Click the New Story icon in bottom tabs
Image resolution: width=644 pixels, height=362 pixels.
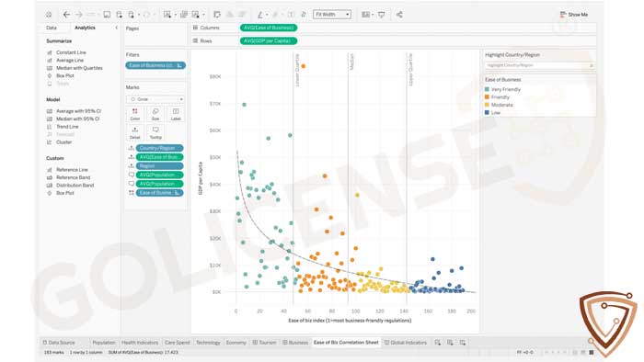(463, 343)
